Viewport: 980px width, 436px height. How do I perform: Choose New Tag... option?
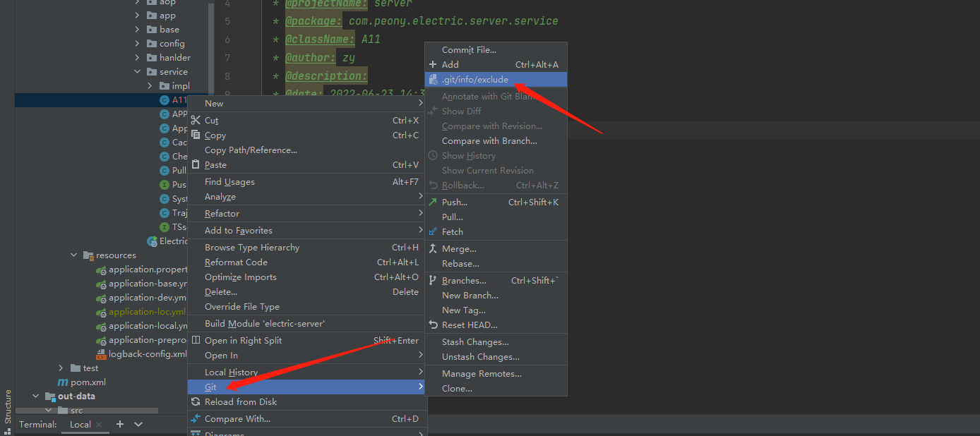(496, 310)
